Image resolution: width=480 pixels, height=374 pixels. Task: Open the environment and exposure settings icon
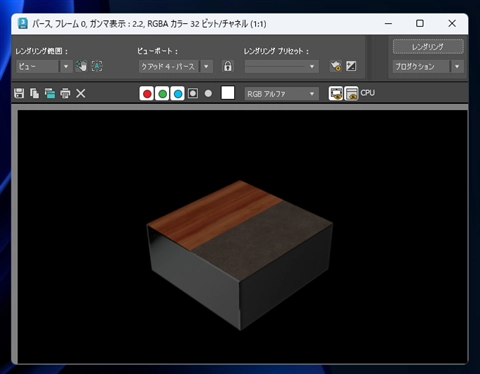(x=351, y=66)
